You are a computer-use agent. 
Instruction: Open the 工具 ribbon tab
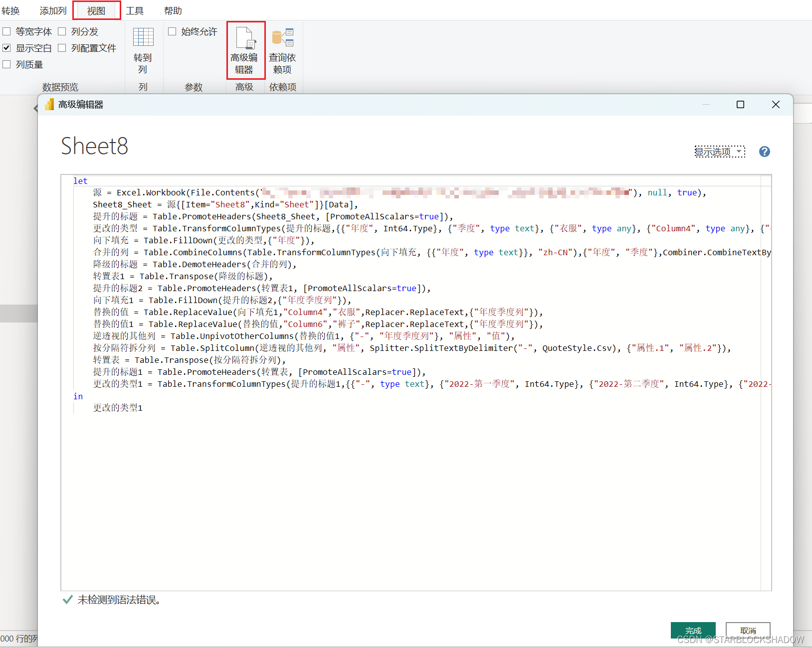coord(135,10)
